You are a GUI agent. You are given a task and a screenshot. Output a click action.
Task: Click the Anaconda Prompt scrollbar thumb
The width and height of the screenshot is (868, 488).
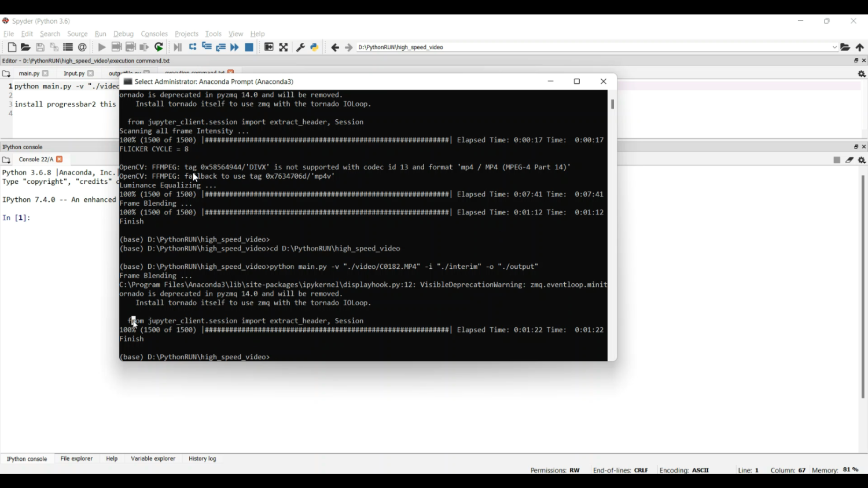pyautogui.click(x=613, y=105)
